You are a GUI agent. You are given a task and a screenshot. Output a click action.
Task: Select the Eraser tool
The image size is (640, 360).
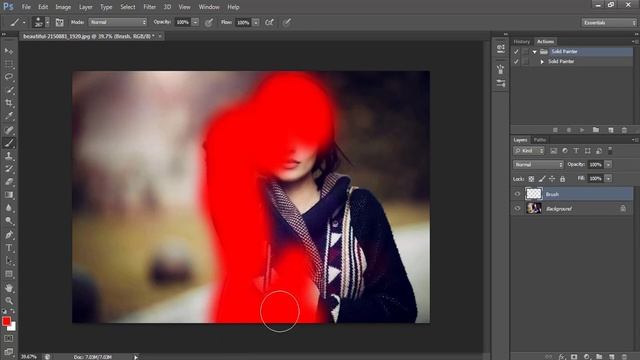click(9, 182)
